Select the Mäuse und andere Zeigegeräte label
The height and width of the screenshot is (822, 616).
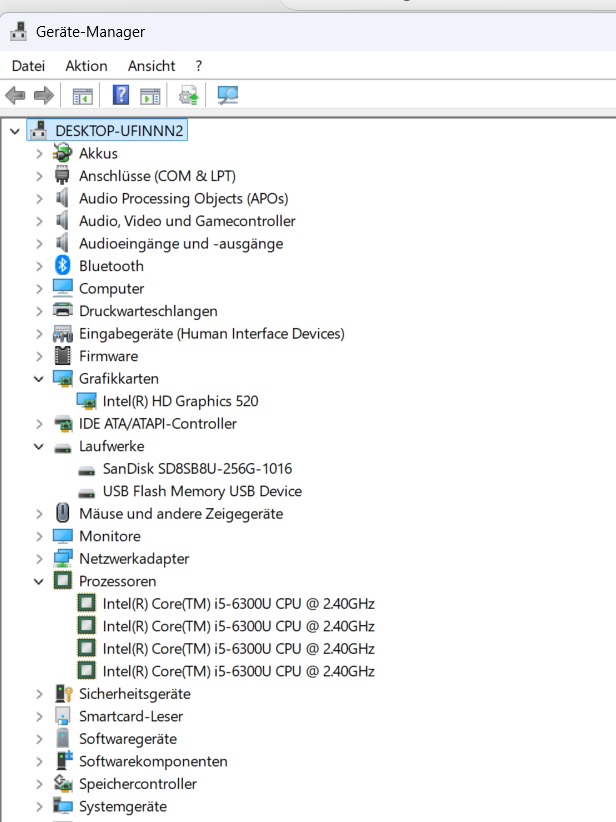181,514
